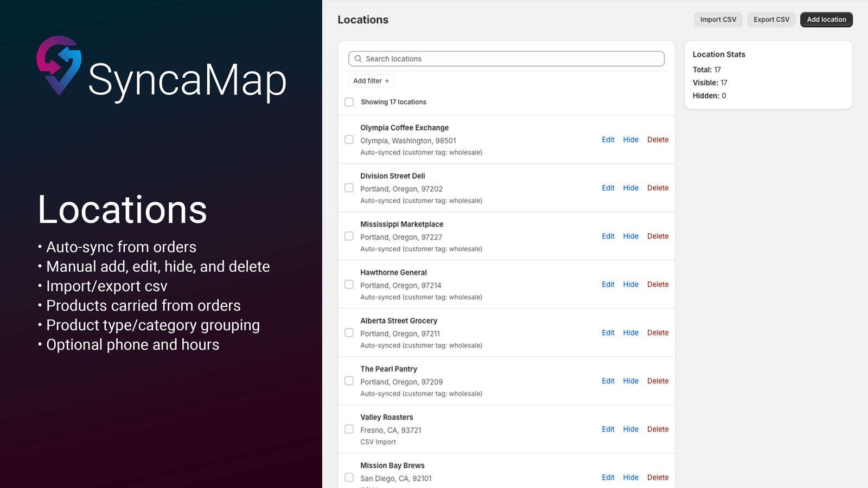This screenshot has width=868, height=488.
Task: Select the Alberta Street Grocery checkbox
Action: click(x=349, y=332)
